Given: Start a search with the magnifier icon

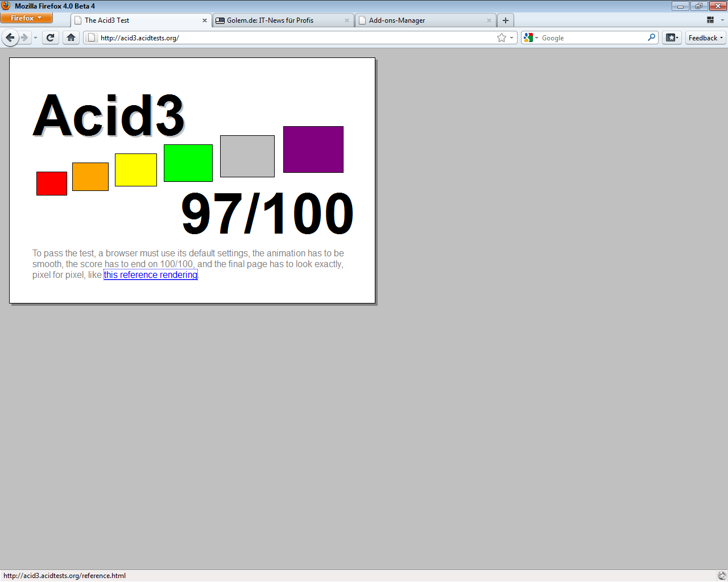Looking at the screenshot, I should 652,38.
